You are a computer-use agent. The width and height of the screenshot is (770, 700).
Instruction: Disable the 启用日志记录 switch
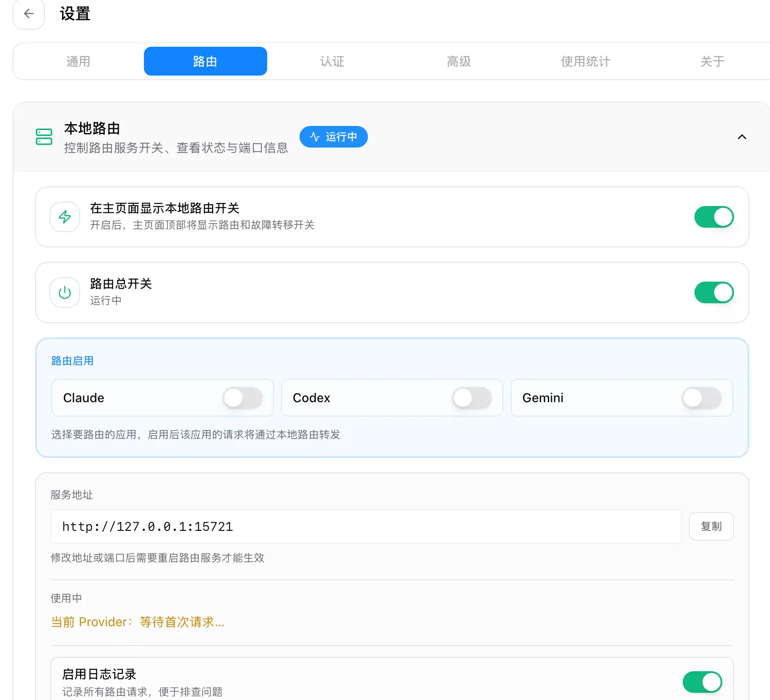tap(703, 682)
